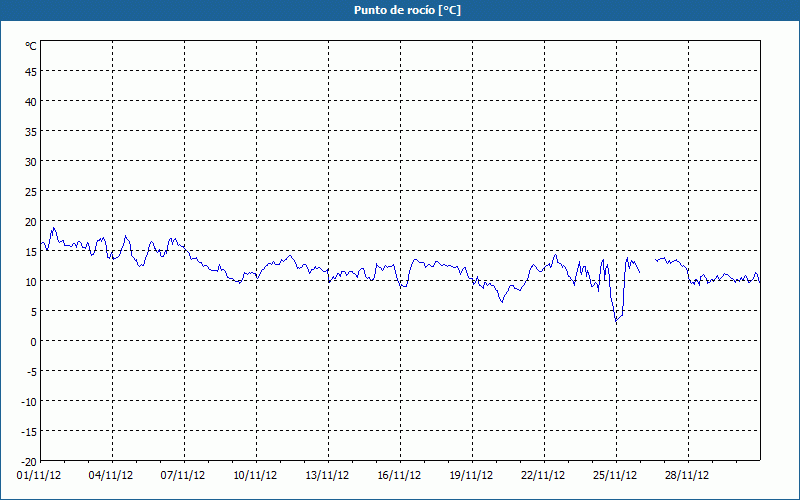This screenshot has width=800, height=500.
Task: Select the 40 value on the y-axis
Action: pos(31,102)
